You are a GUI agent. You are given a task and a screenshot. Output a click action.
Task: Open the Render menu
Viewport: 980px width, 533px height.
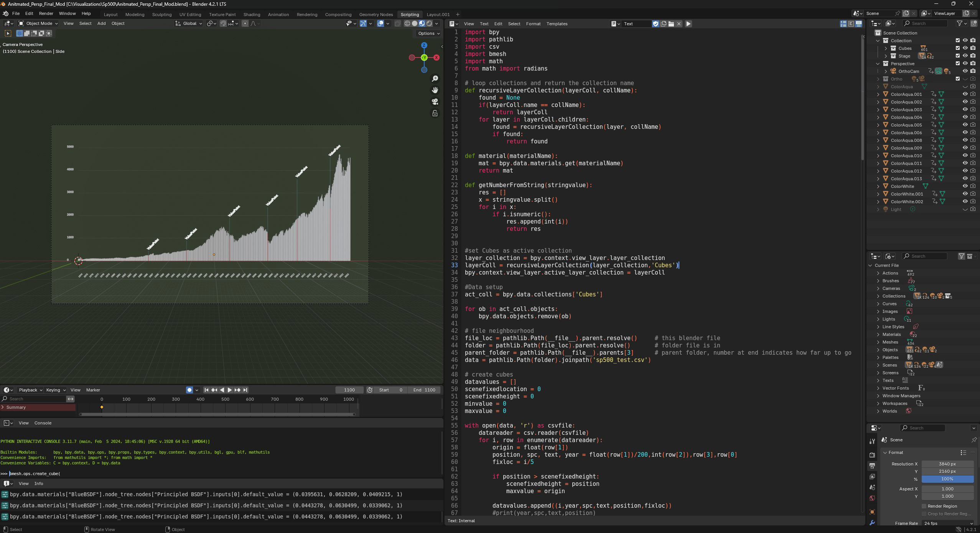[x=46, y=13]
